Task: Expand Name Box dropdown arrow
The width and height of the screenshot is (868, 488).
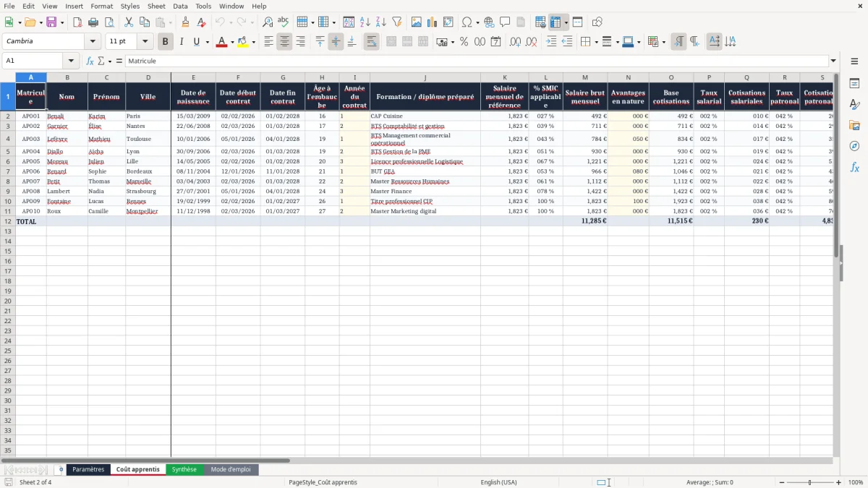Action: tap(71, 61)
